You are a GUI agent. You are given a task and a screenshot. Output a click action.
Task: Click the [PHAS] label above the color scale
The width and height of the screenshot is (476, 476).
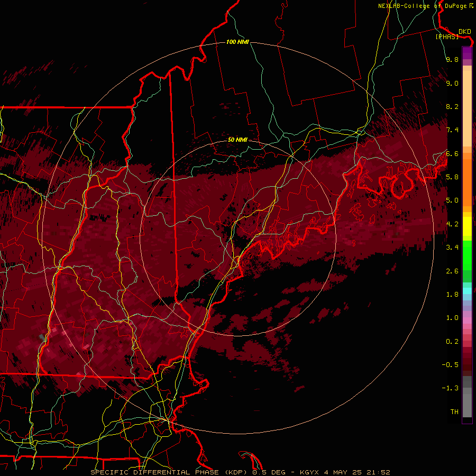tap(447, 37)
